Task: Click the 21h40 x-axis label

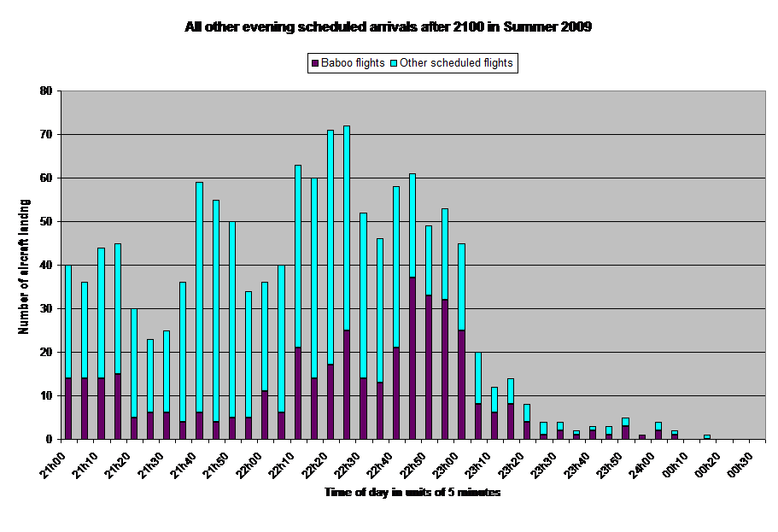Action: coord(184,465)
